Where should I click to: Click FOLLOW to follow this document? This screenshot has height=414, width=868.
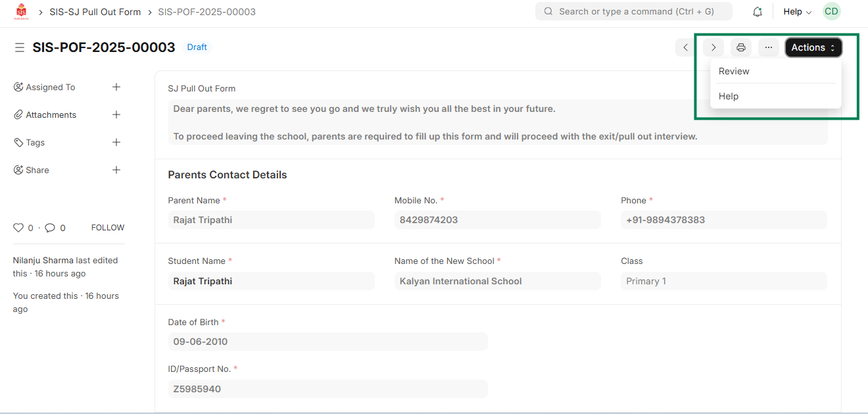[x=108, y=228]
